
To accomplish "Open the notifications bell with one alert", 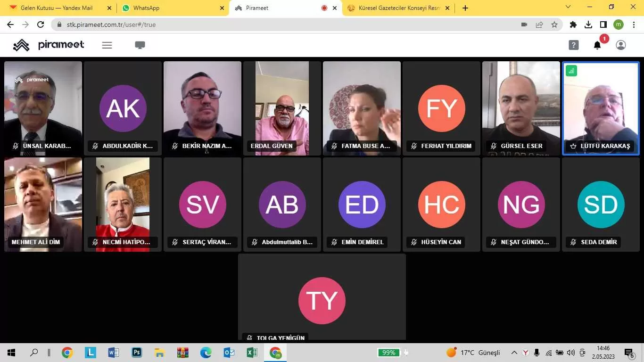I will pyautogui.click(x=597, y=45).
